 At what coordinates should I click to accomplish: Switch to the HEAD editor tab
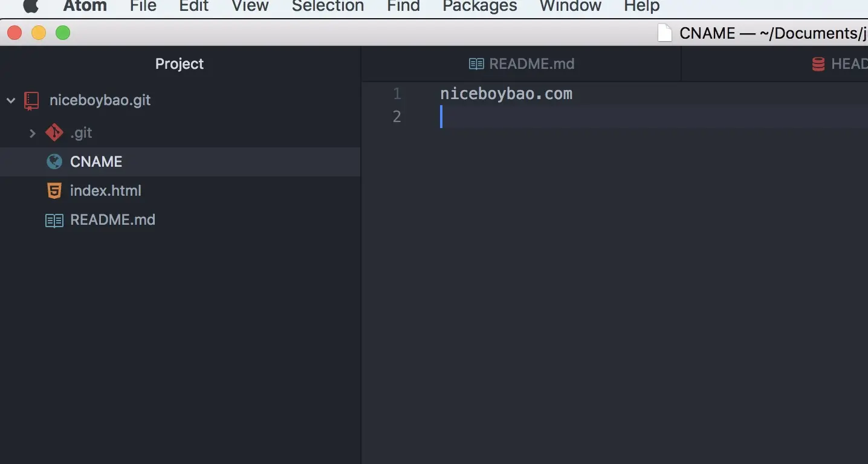click(775, 64)
